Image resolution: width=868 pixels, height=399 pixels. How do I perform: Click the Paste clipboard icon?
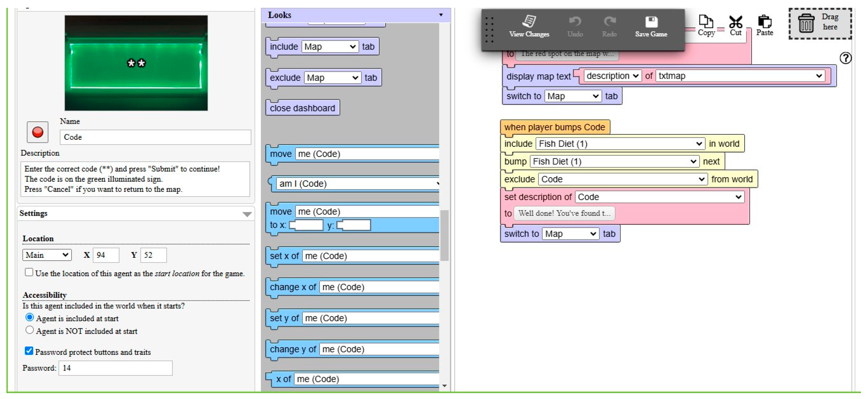pos(764,21)
